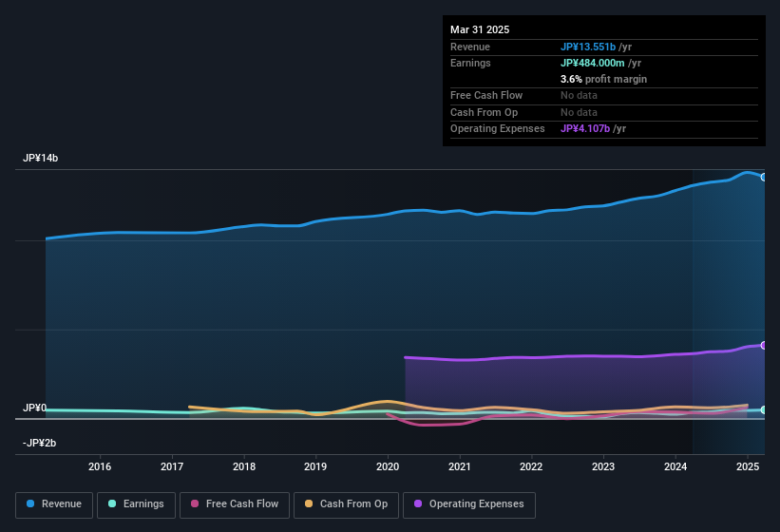Click the JP¥484.000m earnings value
The width and height of the screenshot is (780, 532).
[593, 63]
